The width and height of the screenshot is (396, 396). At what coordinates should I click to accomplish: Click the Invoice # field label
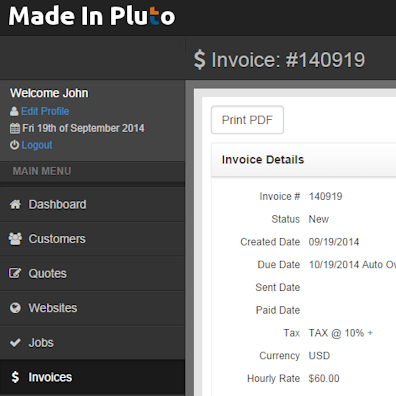280,196
